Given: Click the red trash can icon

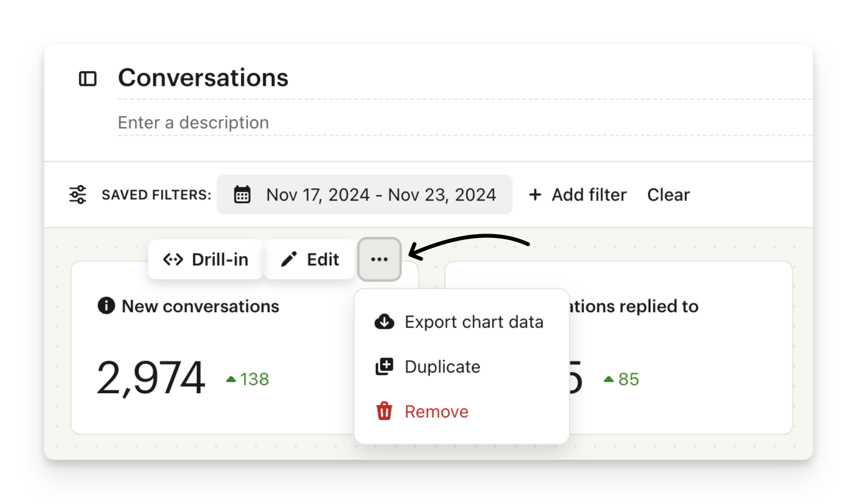Looking at the screenshot, I should click(x=385, y=411).
